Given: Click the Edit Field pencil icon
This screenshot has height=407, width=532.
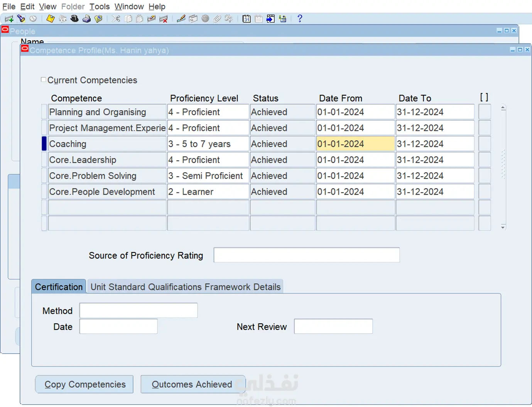Looking at the screenshot, I should [181, 18].
